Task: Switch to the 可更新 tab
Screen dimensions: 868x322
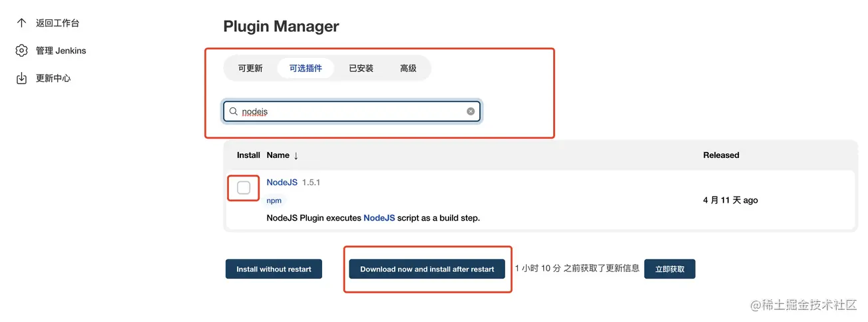Action: (x=250, y=68)
